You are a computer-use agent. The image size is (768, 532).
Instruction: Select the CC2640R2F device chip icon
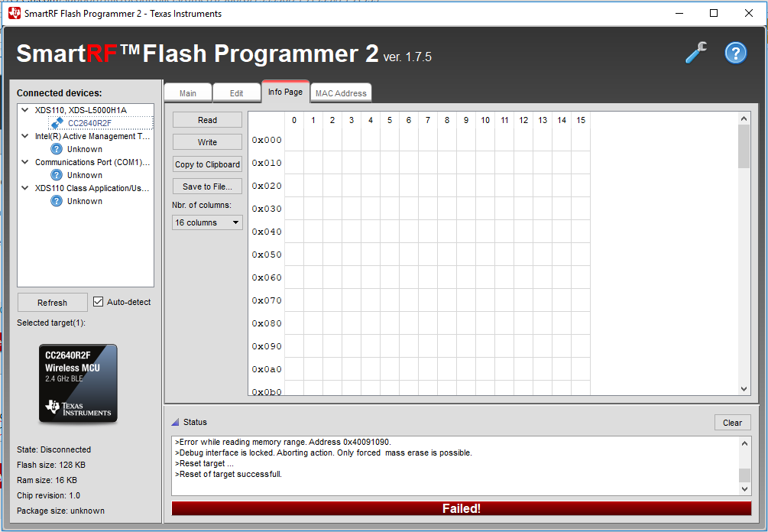[57, 123]
